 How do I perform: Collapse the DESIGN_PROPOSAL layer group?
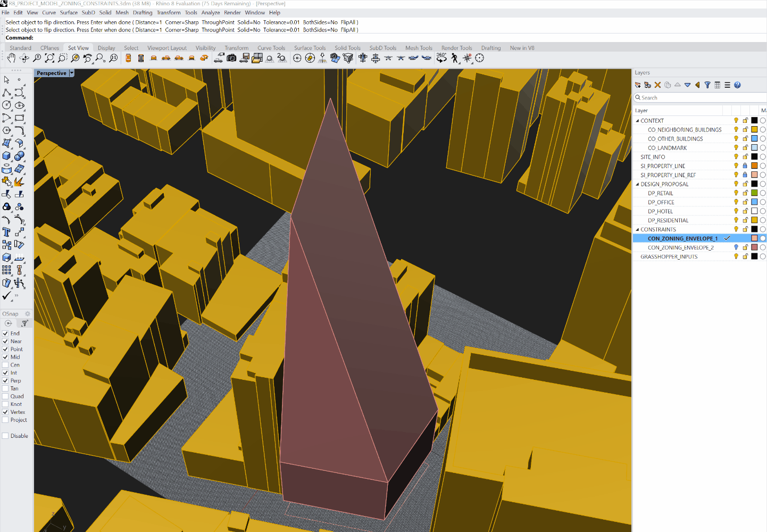[637, 184]
